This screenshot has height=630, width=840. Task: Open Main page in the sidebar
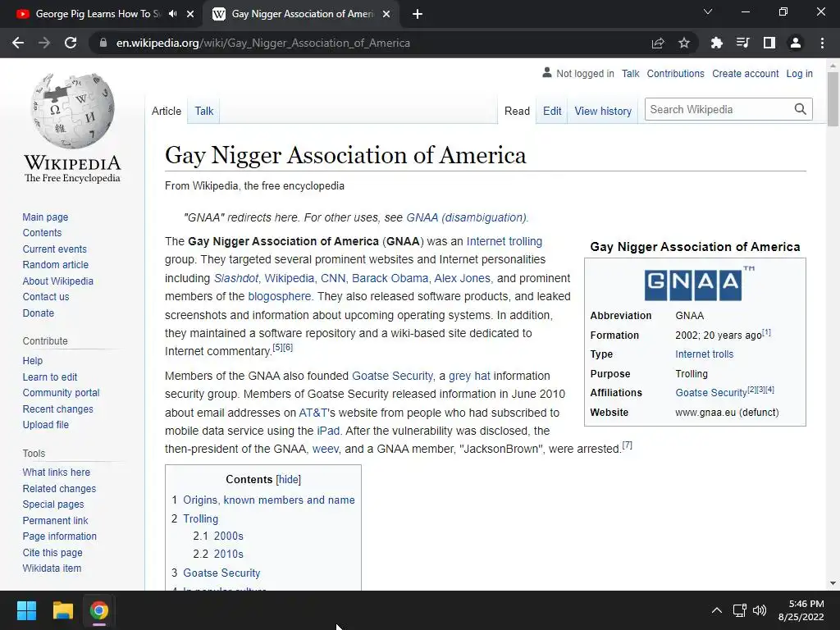point(46,217)
